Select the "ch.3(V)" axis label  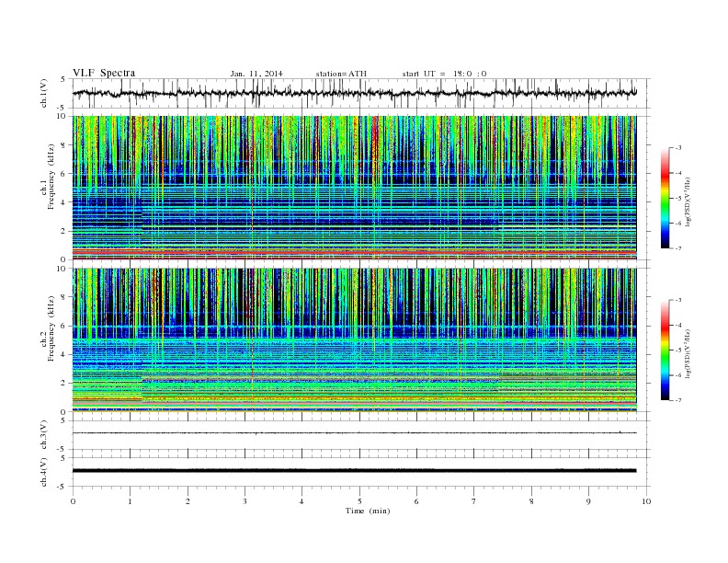pyautogui.click(x=44, y=435)
